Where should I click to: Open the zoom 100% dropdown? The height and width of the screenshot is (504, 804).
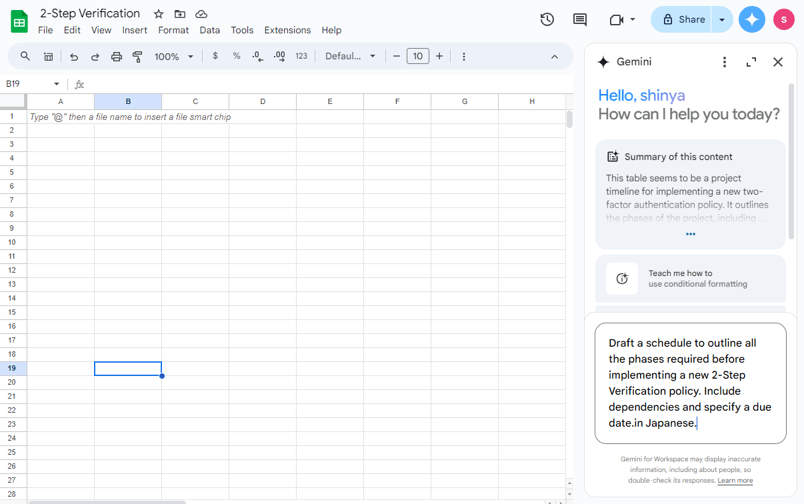tap(174, 56)
